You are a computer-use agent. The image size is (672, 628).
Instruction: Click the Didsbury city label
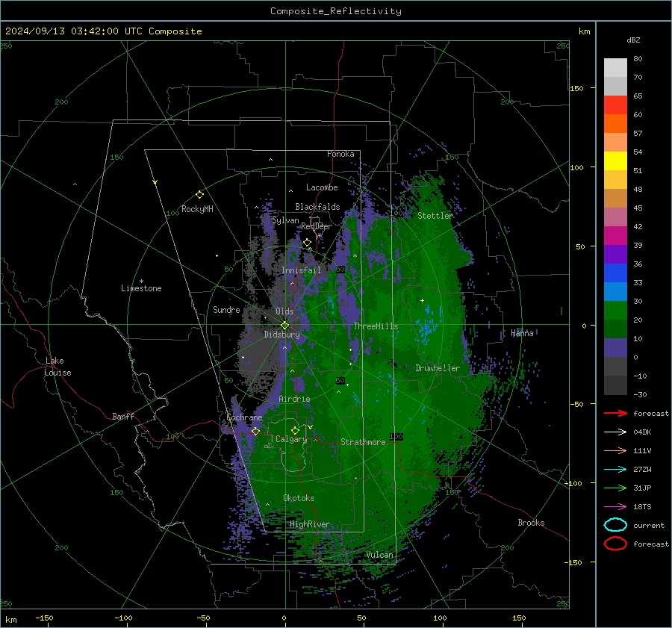click(281, 335)
